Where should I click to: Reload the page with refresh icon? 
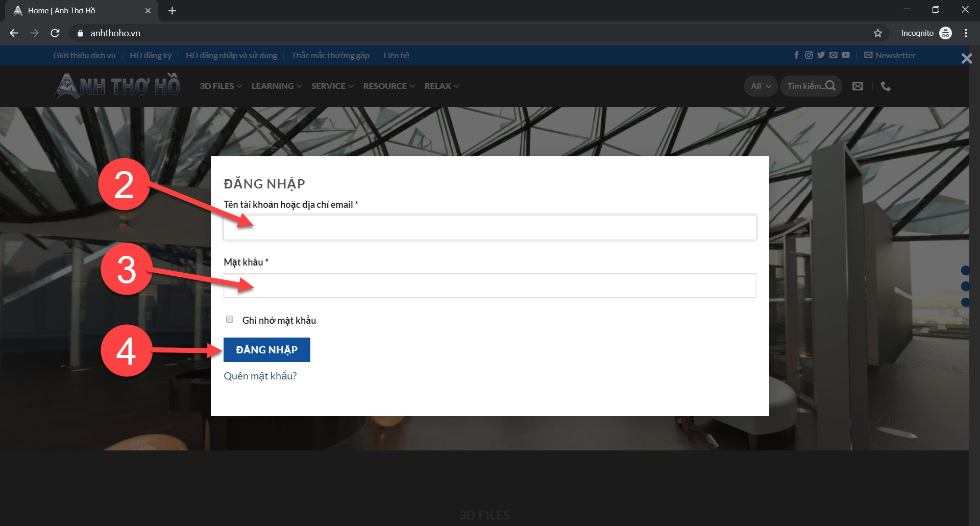pyautogui.click(x=55, y=33)
